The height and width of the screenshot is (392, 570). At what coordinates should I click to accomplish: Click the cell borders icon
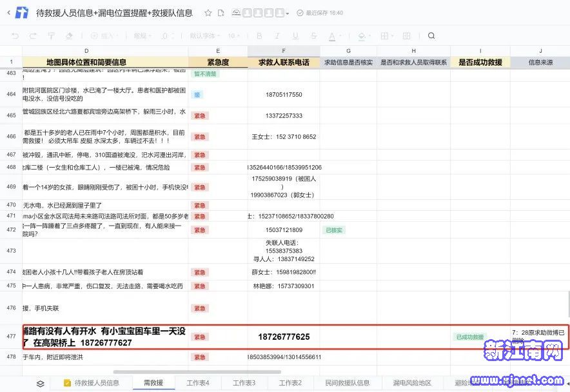point(384,35)
